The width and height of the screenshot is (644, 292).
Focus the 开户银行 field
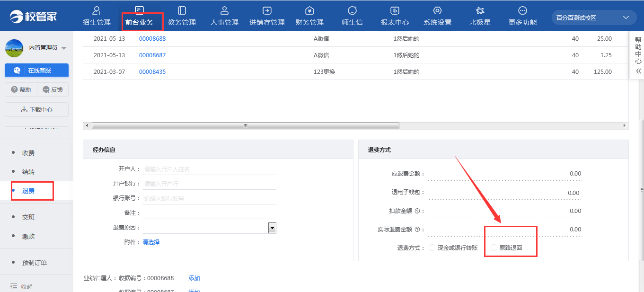click(x=209, y=184)
